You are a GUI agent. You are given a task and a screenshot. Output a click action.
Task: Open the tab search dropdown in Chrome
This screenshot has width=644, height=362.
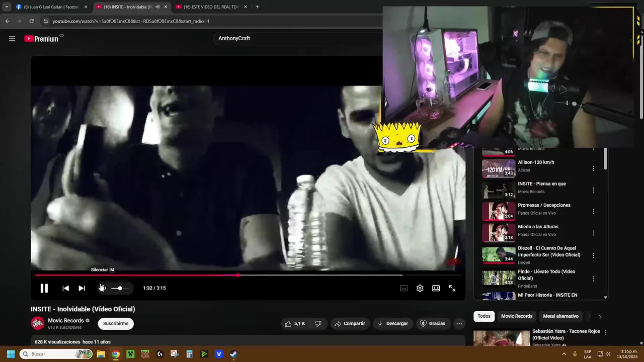pyautogui.click(x=7, y=7)
